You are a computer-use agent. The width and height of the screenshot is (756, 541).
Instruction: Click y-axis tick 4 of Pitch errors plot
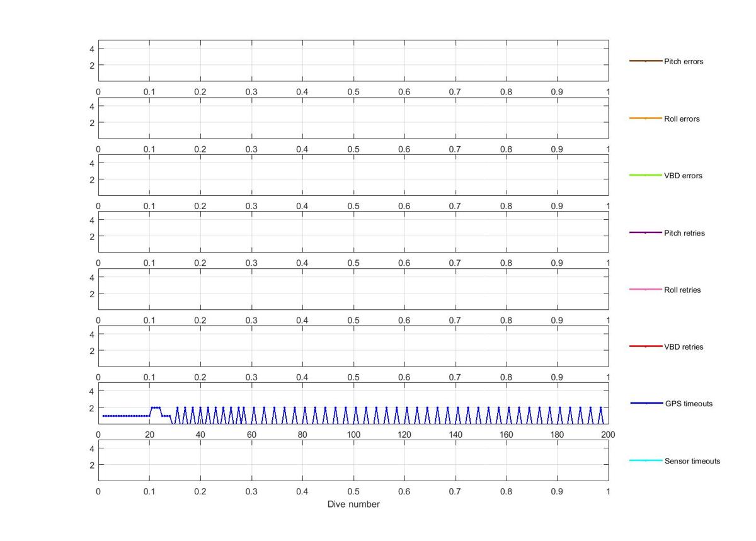[92, 48]
